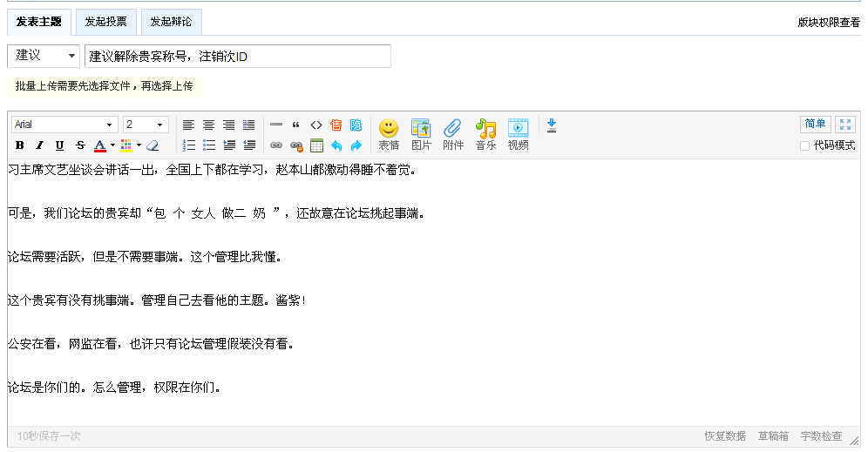This screenshot has height=452, width=868.
Task: Click the right-arrow indent icon
Action: click(x=228, y=145)
